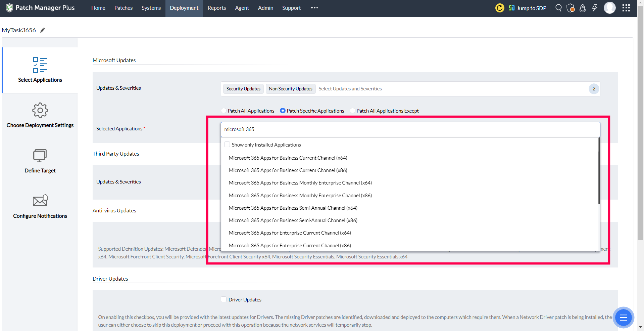Open the user profile avatar
The width and height of the screenshot is (644, 331).
coord(610,8)
